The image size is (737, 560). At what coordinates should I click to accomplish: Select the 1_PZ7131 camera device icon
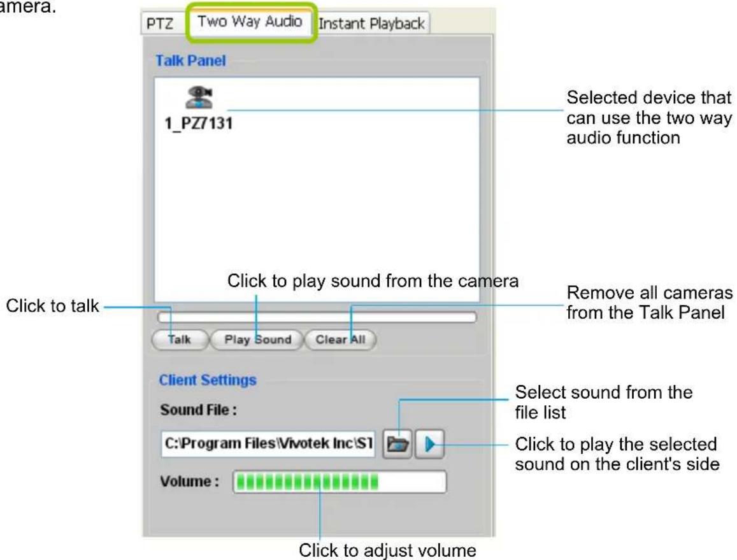pyautogui.click(x=199, y=97)
